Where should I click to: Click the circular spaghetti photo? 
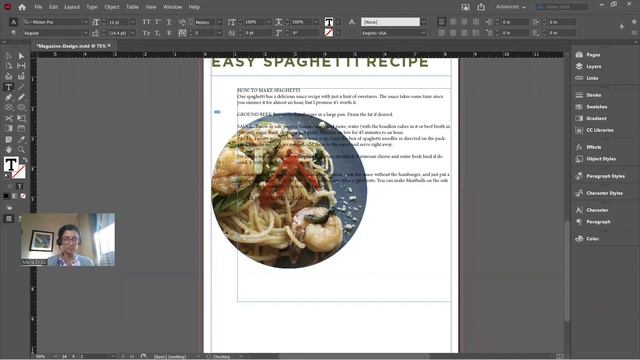click(289, 191)
